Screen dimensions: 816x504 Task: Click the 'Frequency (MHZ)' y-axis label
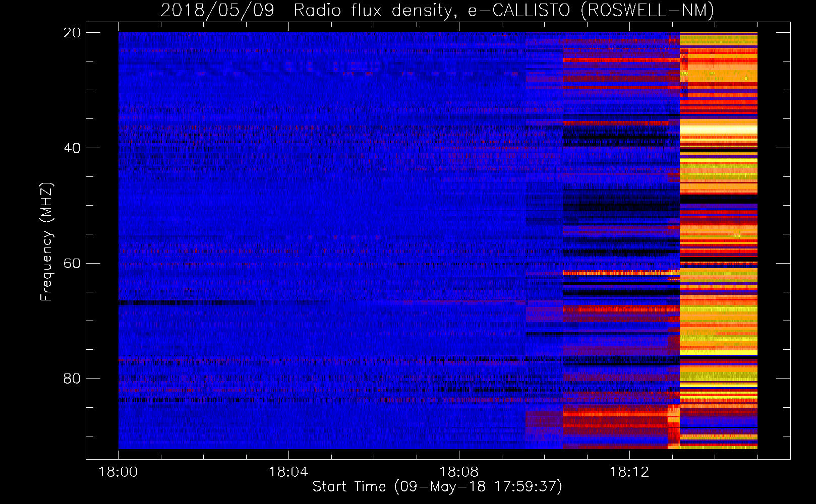click(46, 242)
